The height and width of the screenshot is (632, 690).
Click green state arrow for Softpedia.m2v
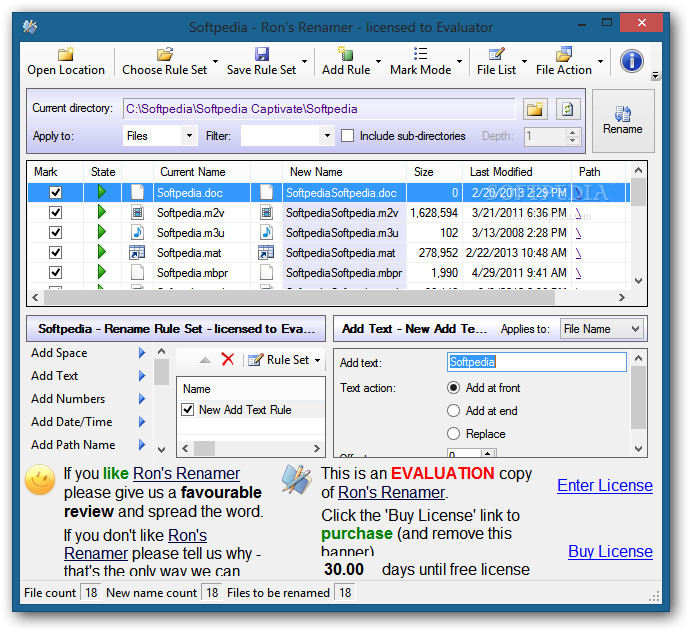pyautogui.click(x=102, y=212)
